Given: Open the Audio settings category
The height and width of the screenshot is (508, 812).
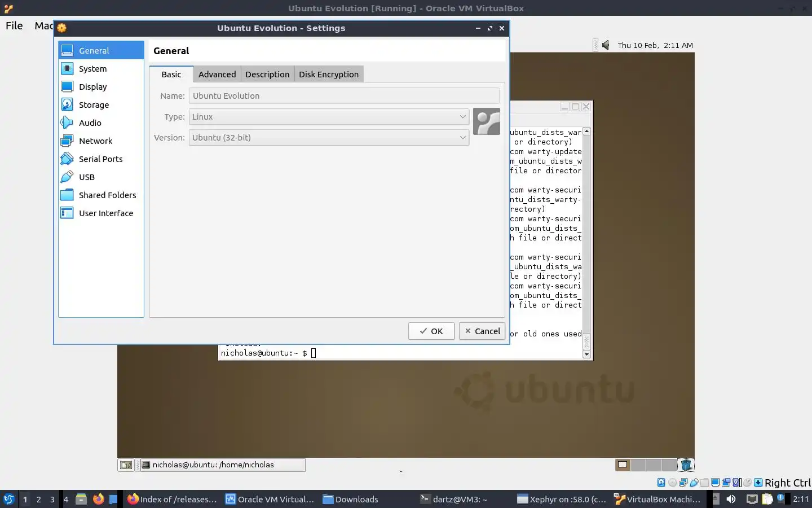Looking at the screenshot, I should point(101,122).
